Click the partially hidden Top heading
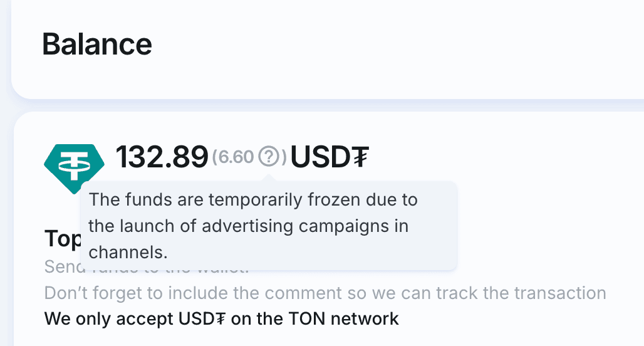 tap(62, 239)
